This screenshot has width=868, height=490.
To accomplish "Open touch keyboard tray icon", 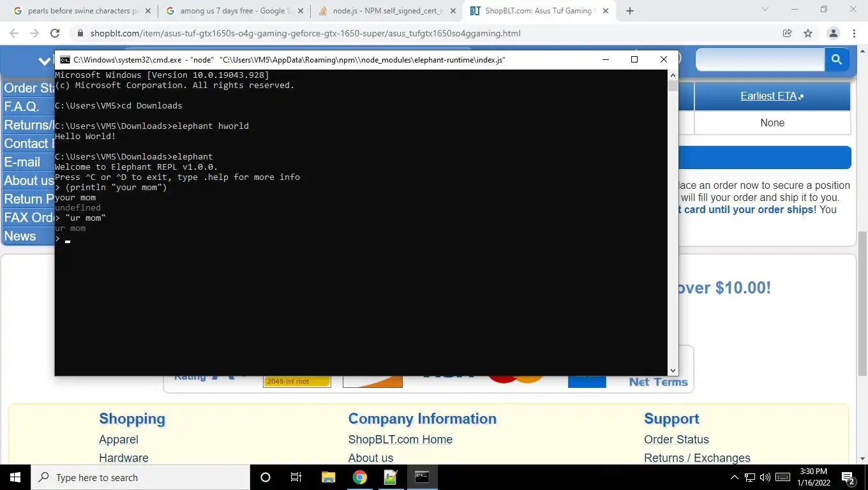I will tap(783, 477).
